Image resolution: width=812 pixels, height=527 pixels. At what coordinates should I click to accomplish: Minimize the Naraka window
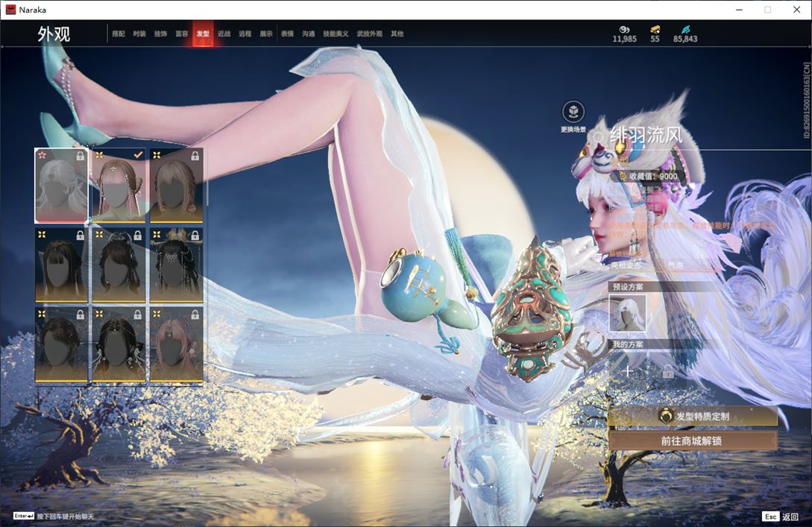[x=739, y=10]
